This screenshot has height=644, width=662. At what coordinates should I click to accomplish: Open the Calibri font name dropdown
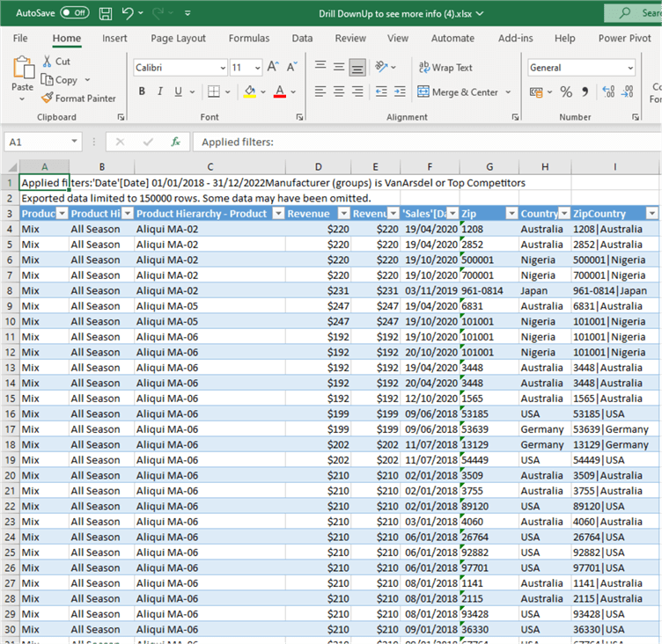click(222, 68)
